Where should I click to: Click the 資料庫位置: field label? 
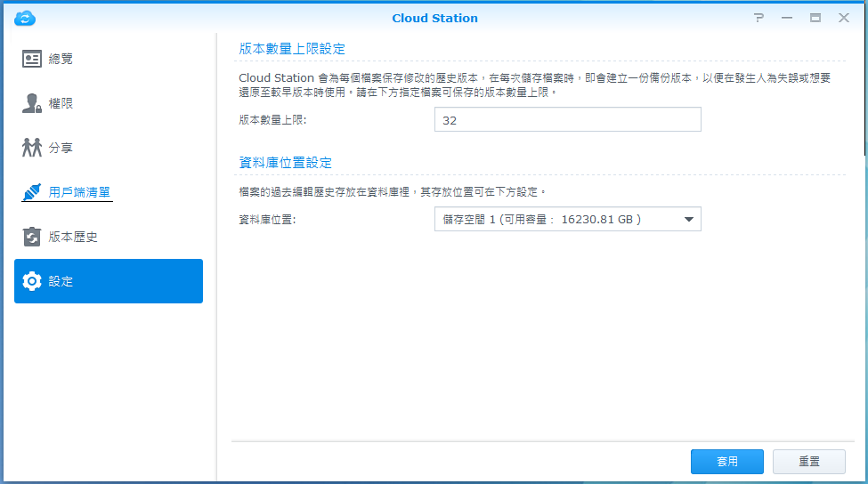point(267,220)
